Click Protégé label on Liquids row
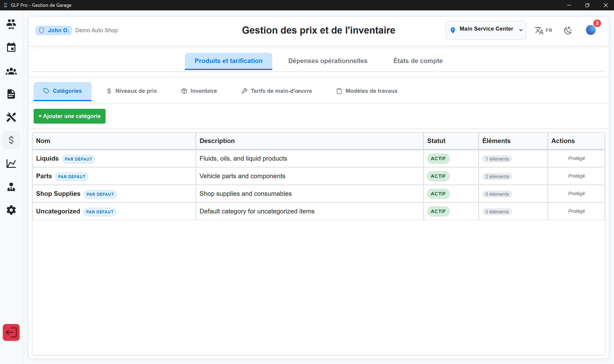The width and height of the screenshot is (614, 364). (x=576, y=158)
